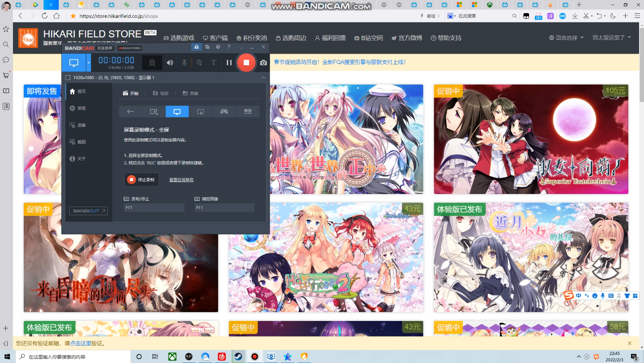Bookmark page with the star icon

coord(73,16)
